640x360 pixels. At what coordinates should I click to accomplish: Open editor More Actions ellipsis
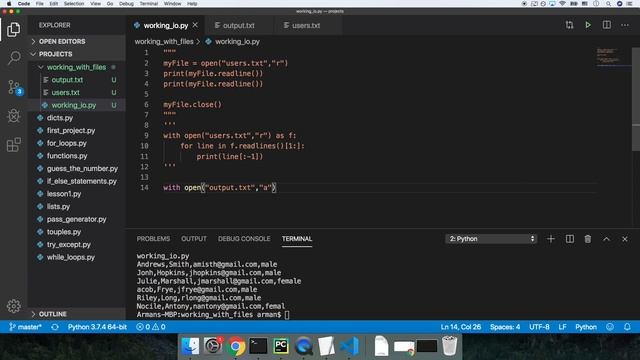coord(625,25)
